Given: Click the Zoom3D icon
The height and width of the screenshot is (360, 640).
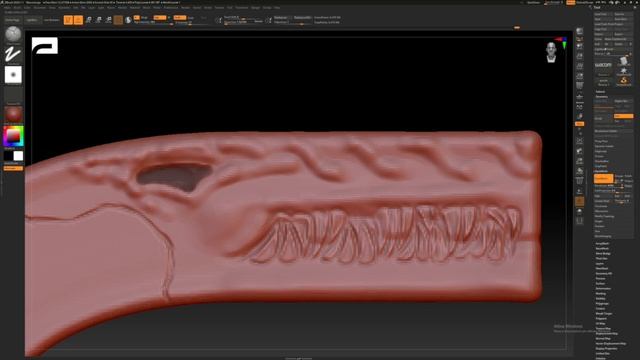Looking at the screenshot, I should coord(579,161).
